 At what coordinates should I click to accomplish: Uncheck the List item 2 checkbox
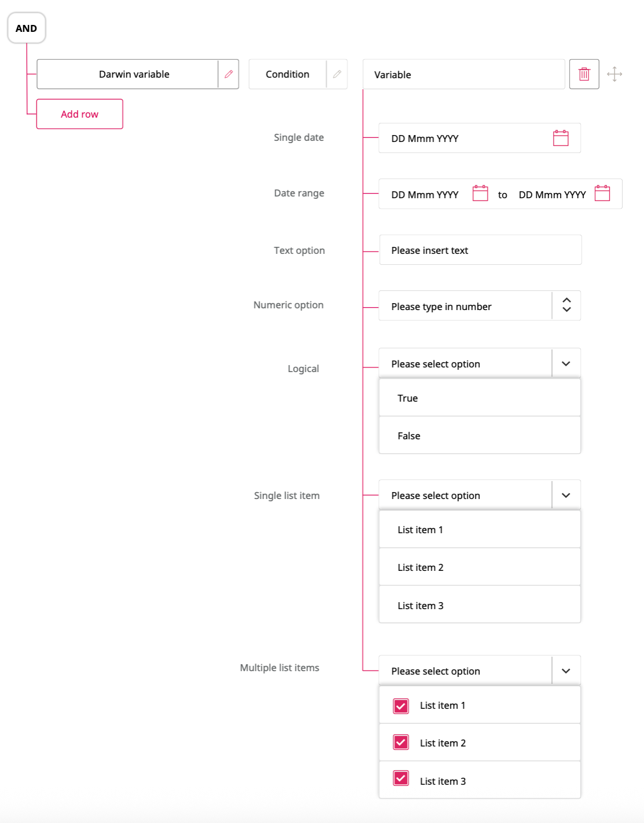pos(401,742)
